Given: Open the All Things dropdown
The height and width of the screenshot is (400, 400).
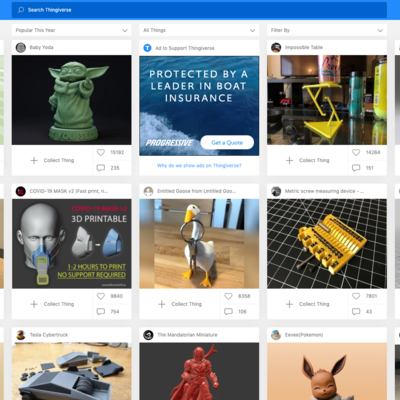Looking at the screenshot, I should pyautogui.click(x=199, y=30).
